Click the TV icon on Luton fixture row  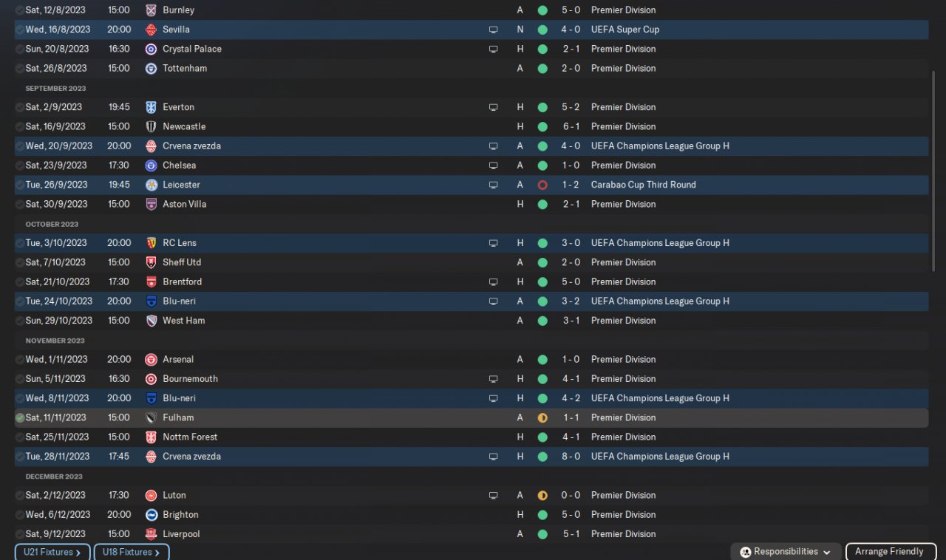tap(494, 496)
